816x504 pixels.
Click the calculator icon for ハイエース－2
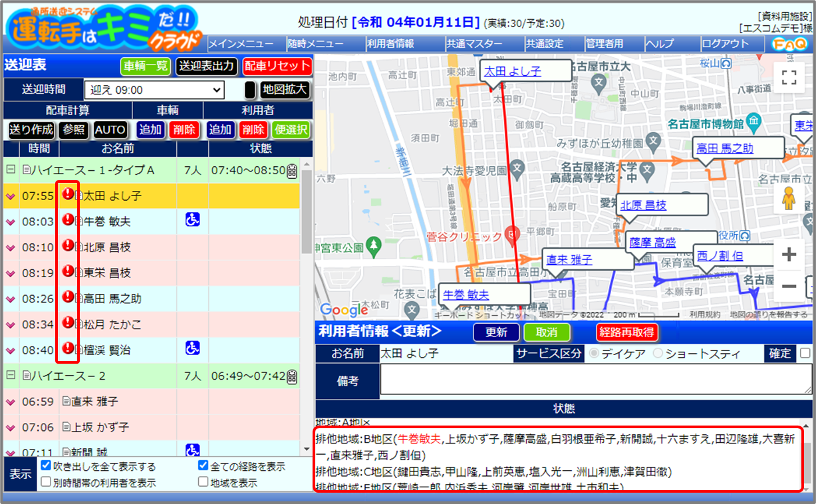point(291,377)
